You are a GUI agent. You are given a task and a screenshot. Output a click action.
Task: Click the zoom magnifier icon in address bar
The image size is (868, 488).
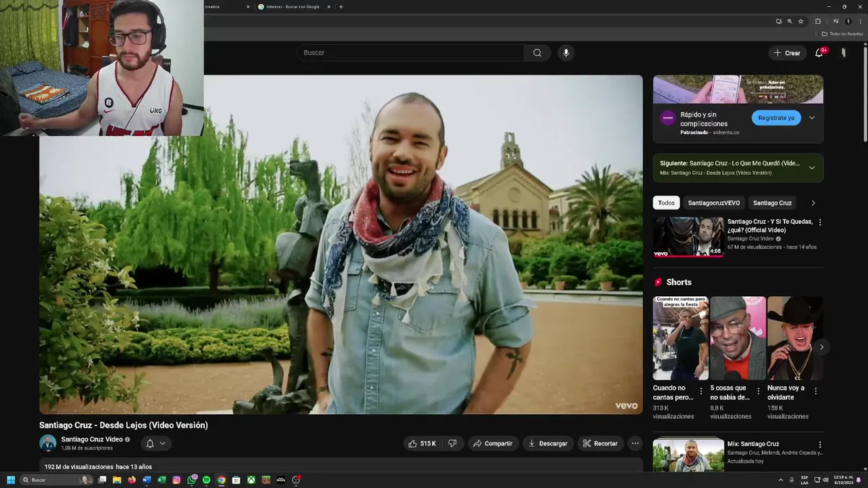(x=789, y=21)
